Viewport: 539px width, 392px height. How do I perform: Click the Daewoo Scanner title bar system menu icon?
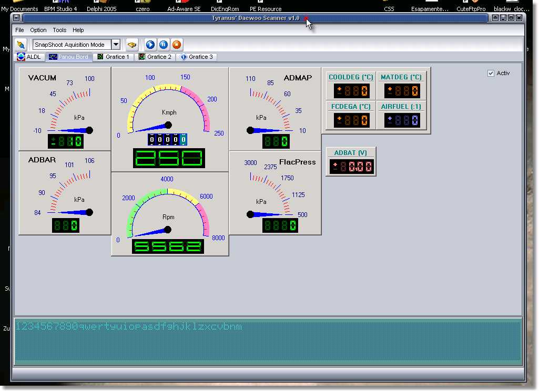[16, 18]
